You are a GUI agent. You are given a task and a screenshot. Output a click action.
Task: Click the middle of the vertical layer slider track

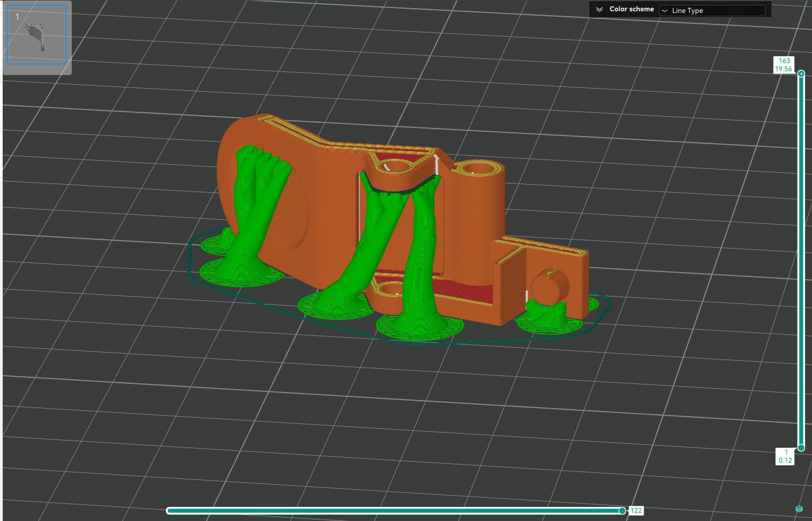click(801, 259)
